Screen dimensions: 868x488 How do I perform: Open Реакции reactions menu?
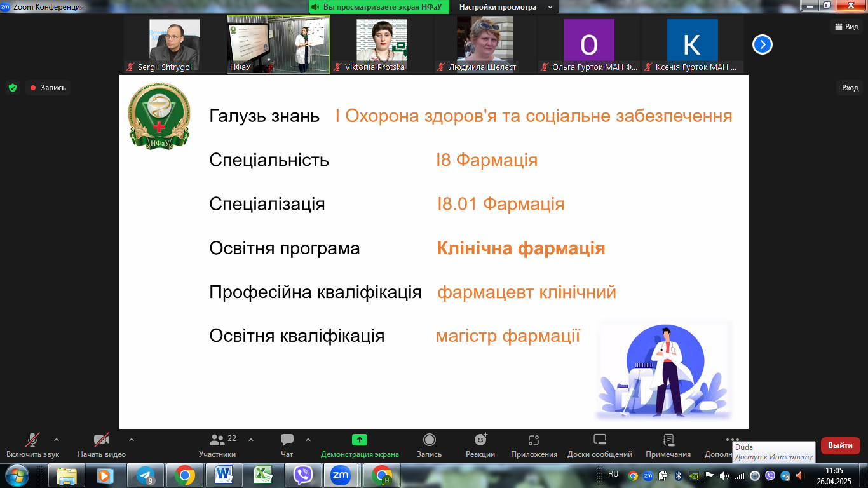480,445
